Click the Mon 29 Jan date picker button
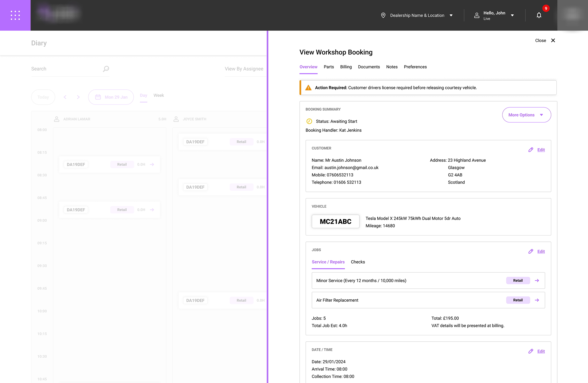 coord(111,97)
